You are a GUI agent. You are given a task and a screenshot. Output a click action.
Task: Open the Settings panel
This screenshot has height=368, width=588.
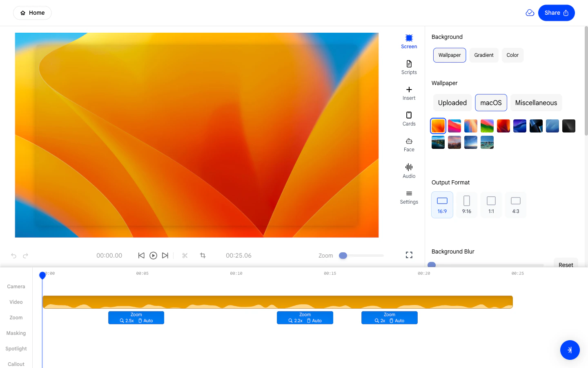[409, 197]
